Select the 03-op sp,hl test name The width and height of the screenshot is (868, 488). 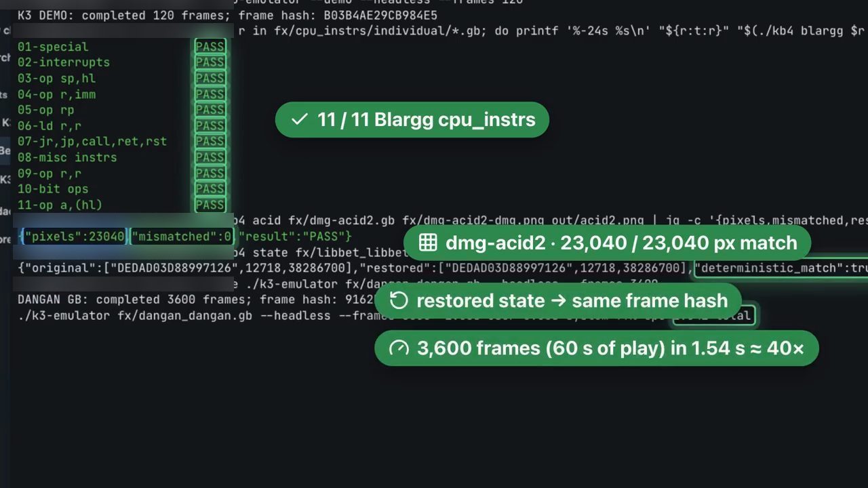[56, 79]
